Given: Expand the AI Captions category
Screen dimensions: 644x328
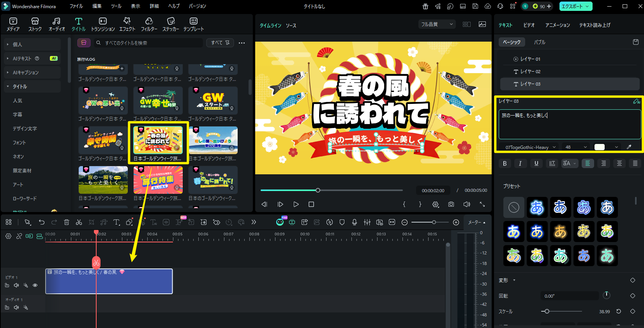Looking at the screenshot, I should click(x=26, y=72).
